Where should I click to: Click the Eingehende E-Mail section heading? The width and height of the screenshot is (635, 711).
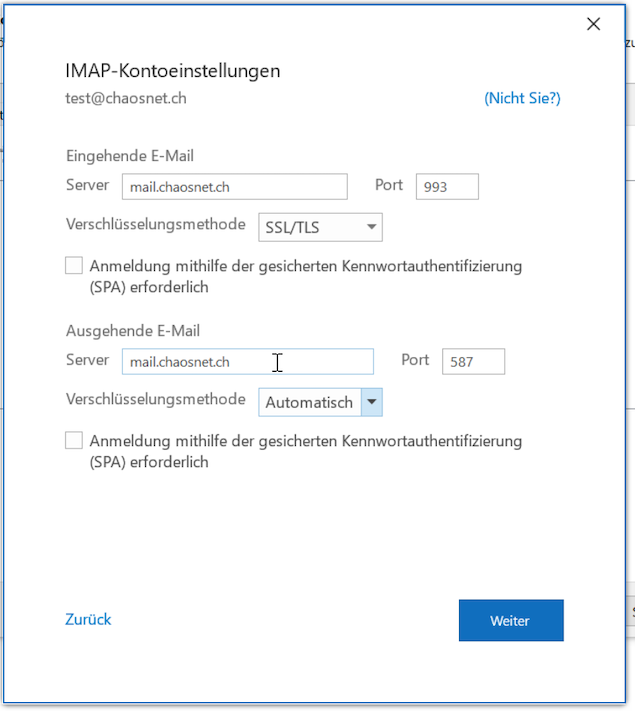coord(130,155)
